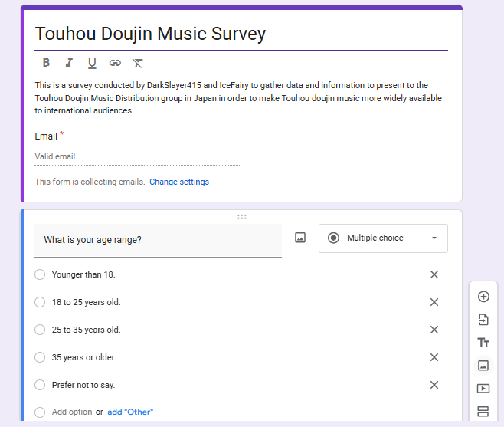The width and height of the screenshot is (504, 427).
Task: Add "Other" option to question
Action: [130, 412]
